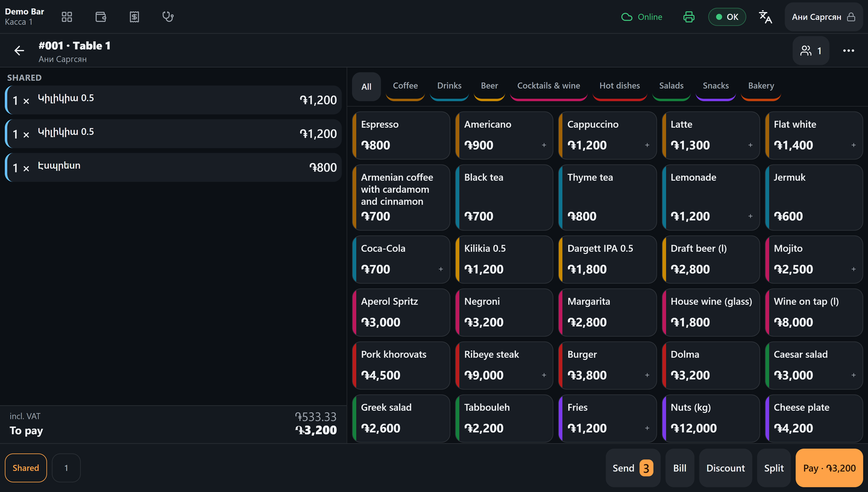Add Cheese plate to the order
This screenshot has width=868, height=492.
(x=814, y=419)
